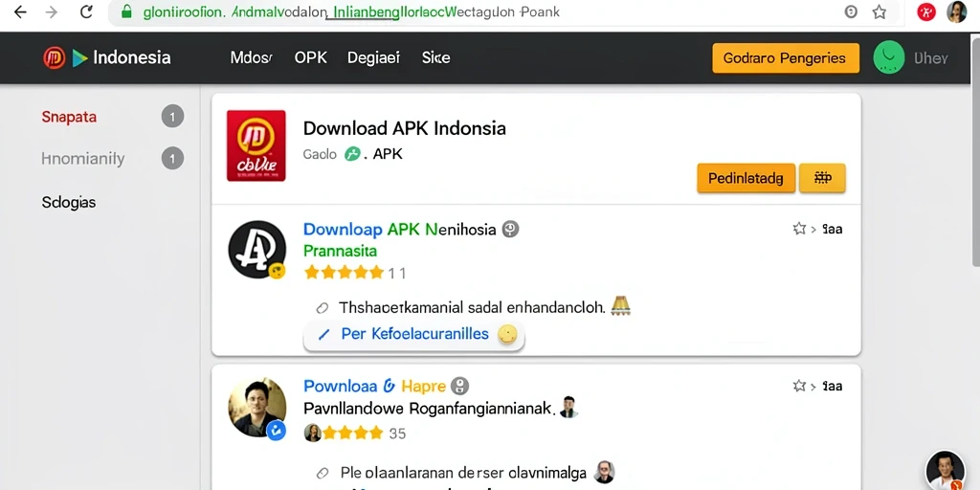The image size is (980, 490).
Task: Click the yellow emoji in Per Kefoelacuranilles
Action: click(x=507, y=334)
